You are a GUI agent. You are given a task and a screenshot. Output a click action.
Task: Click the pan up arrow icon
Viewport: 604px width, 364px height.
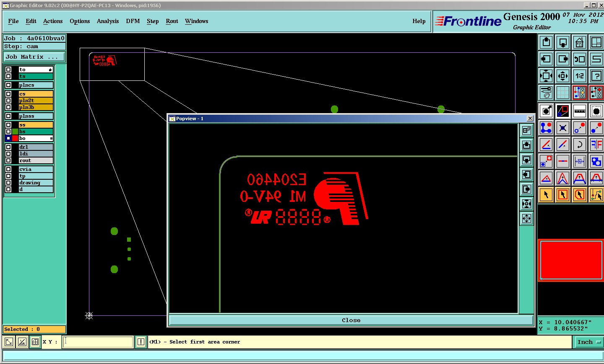click(546, 42)
